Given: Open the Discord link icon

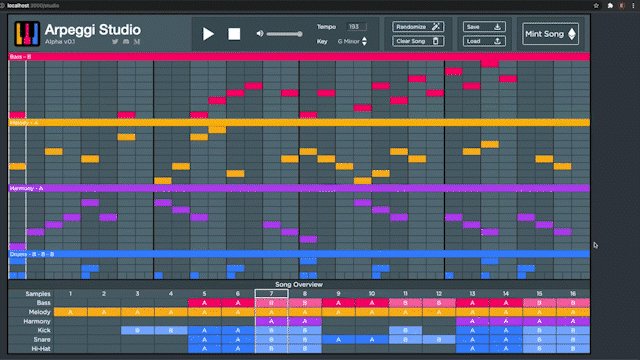Looking at the screenshot, I should click(x=126, y=42).
